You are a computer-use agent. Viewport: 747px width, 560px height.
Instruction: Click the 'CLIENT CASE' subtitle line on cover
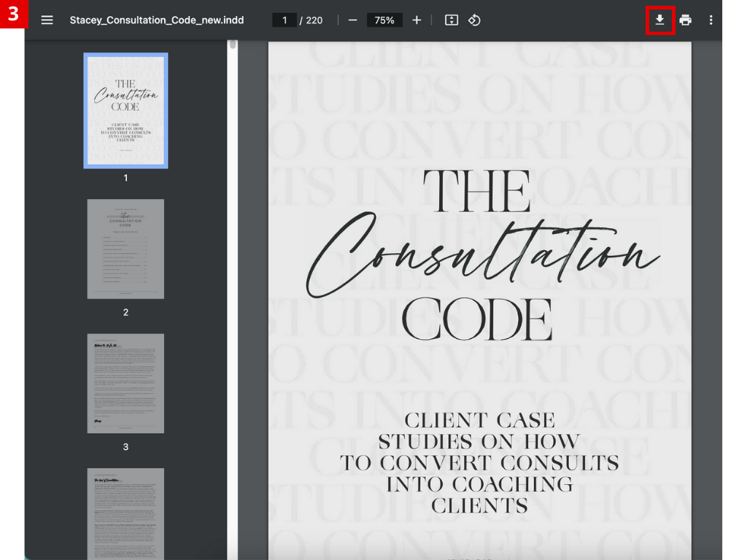(480, 421)
